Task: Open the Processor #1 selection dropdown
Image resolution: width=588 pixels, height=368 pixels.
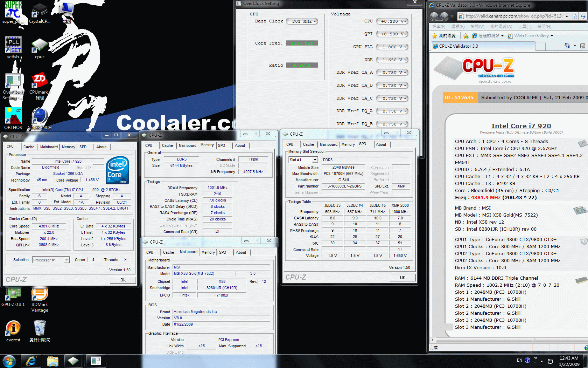Action: 51,260
